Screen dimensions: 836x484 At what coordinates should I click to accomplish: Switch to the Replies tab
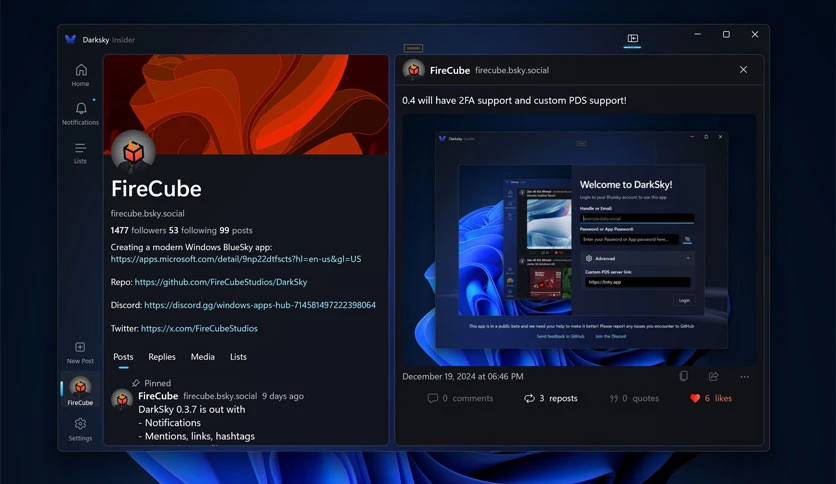coord(162,357)
